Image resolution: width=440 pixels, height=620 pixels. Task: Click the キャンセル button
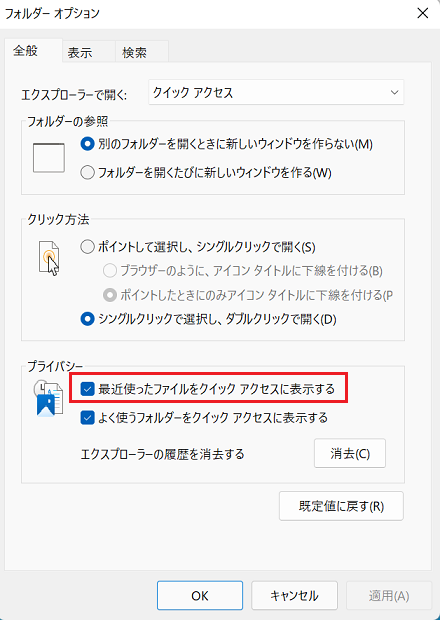pos(294,595)
